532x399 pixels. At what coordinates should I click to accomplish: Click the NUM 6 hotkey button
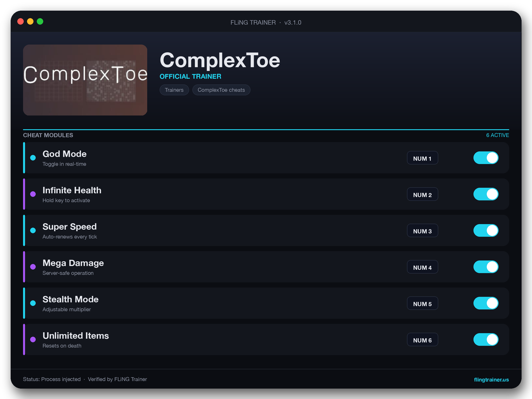pyautogui.click(x=422, y=340)
